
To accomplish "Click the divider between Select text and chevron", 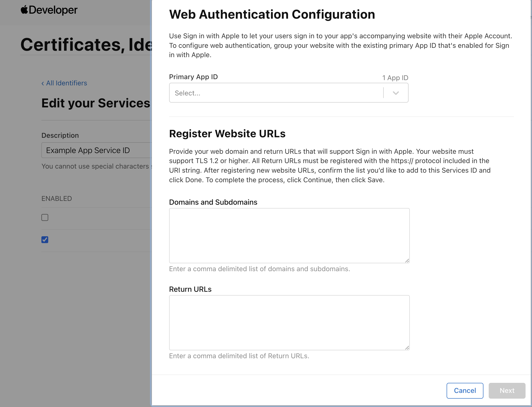I will (x=383, y=93).
